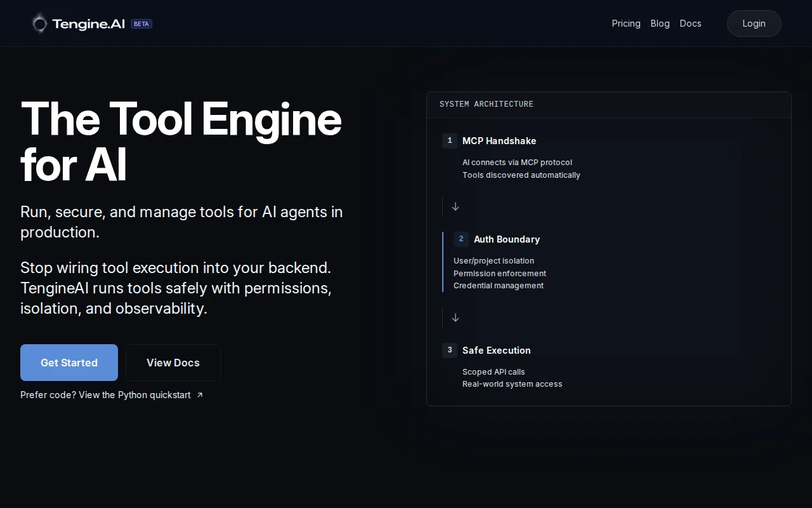
Task: Click 'Scoped API calls' text
Action: tap(494, 372)
